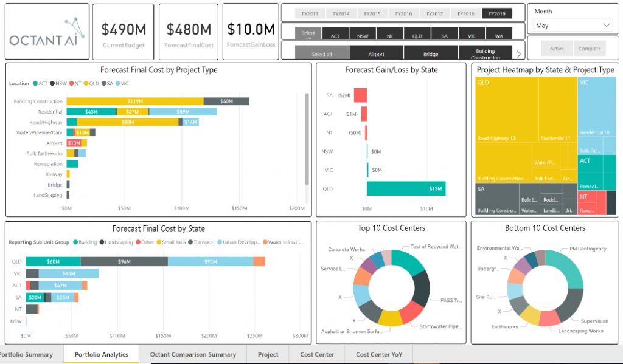
Task: Switch to the Octant Comparison Summary tab
Action: (x=193, y=354)
